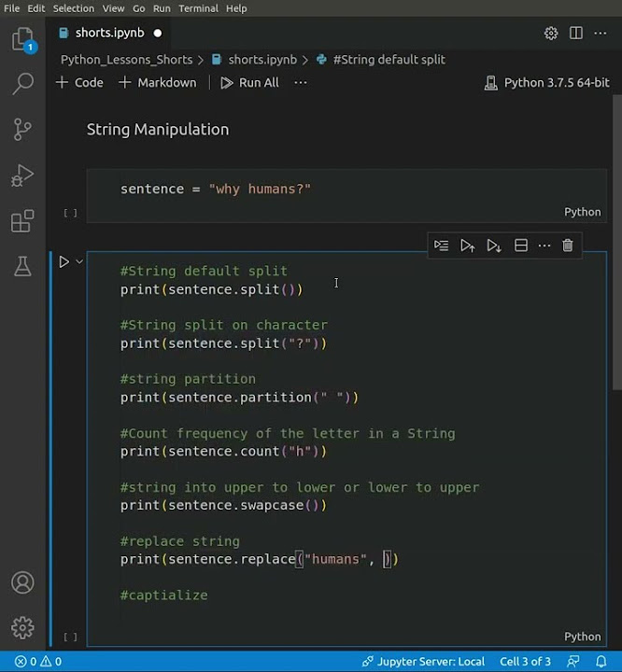Image resolution: width=622 pixels, height=672 pixels.
Task: Open the Edit menu
Action: click(36, 8)
